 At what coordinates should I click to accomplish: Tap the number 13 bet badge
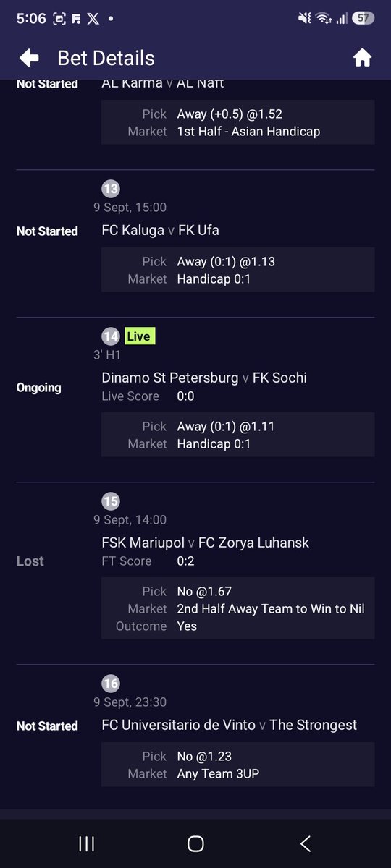(x=111, y=190)
